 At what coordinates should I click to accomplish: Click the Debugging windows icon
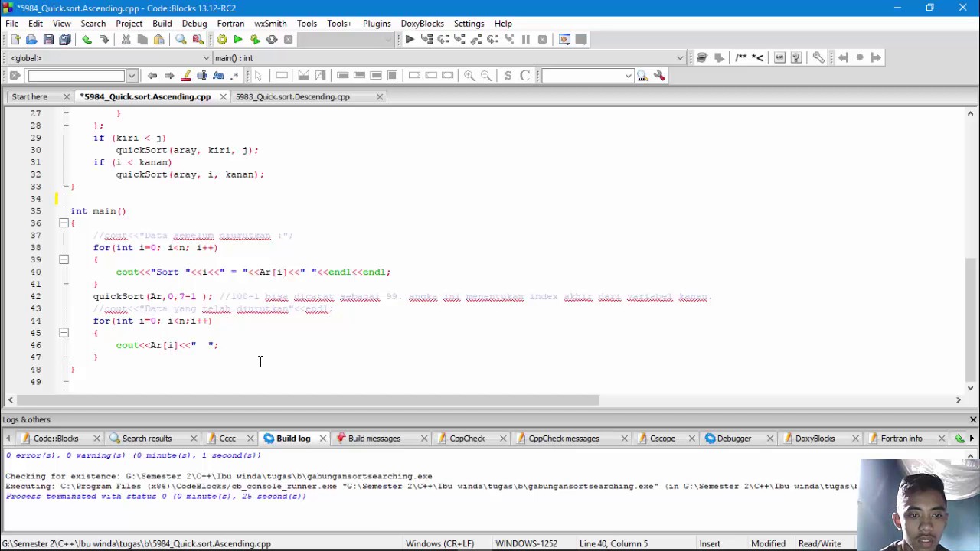click(564, 39)
